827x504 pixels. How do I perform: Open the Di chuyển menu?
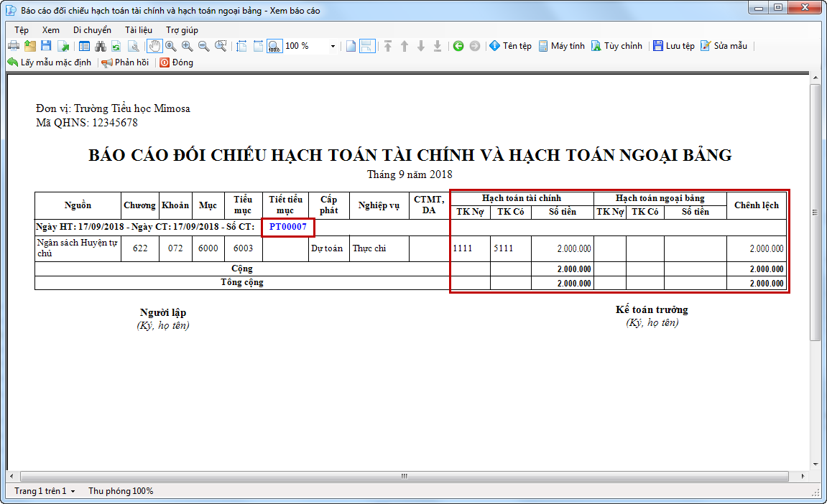coord(92,30)
